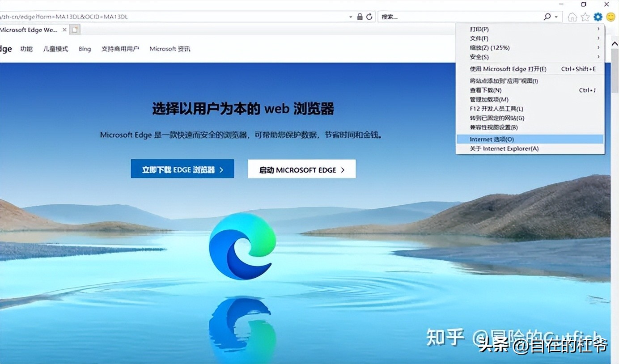Send feedback via the smiley icon
Screen dimensions: 619x364
pos(610,17)
